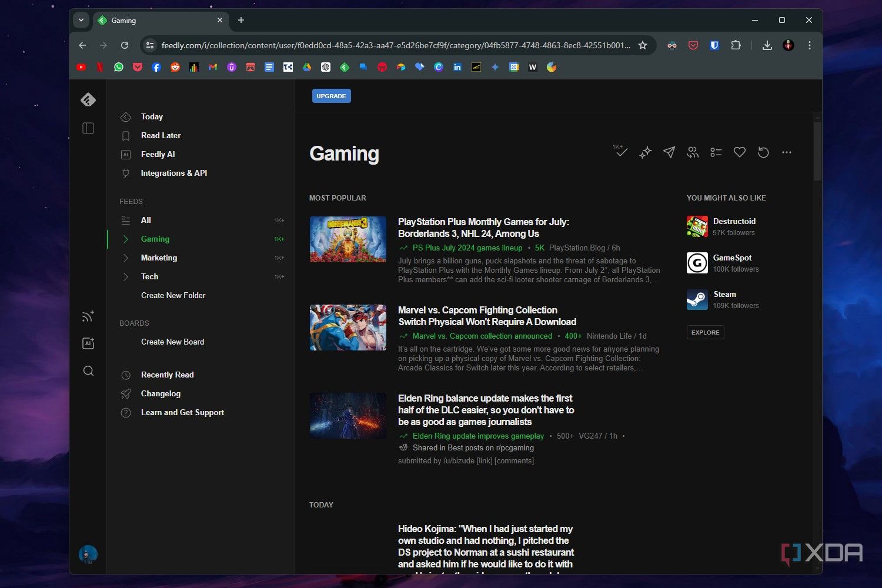Open the add feed RSS plus icon
This screenshot has width=882, height=588.
click(88, 316)
